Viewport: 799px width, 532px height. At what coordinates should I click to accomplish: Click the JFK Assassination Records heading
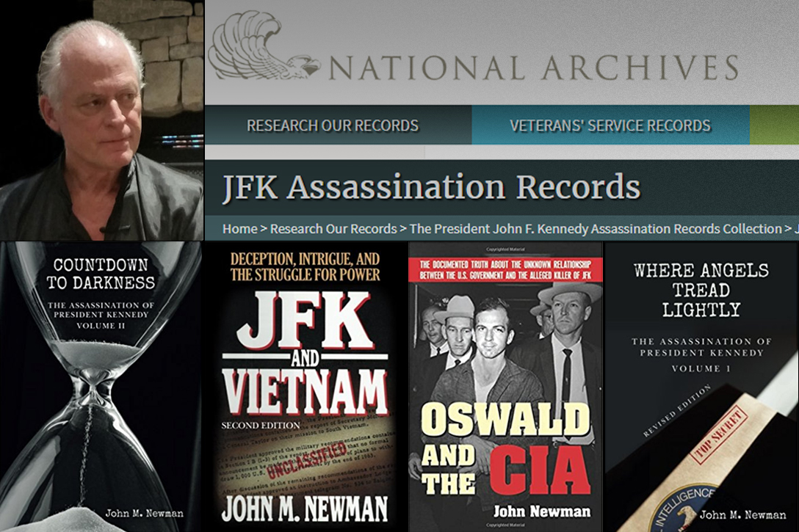click(432, 187)
